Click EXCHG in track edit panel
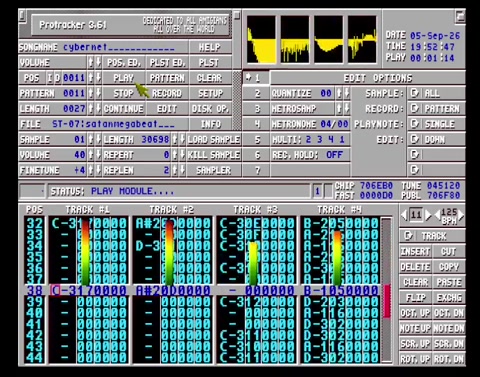The height and width of the screenshot is (377, 480). pos(449,297)
